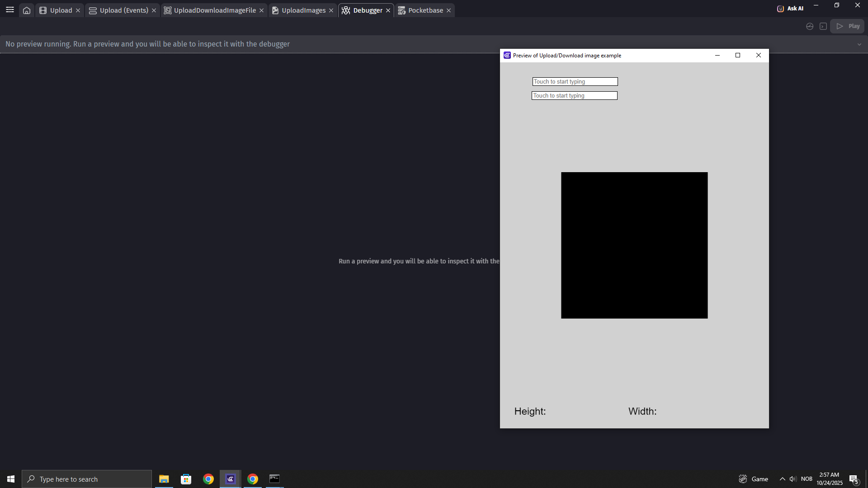
Task: Click the preview window icon beside Play
Action: [823, 26]
